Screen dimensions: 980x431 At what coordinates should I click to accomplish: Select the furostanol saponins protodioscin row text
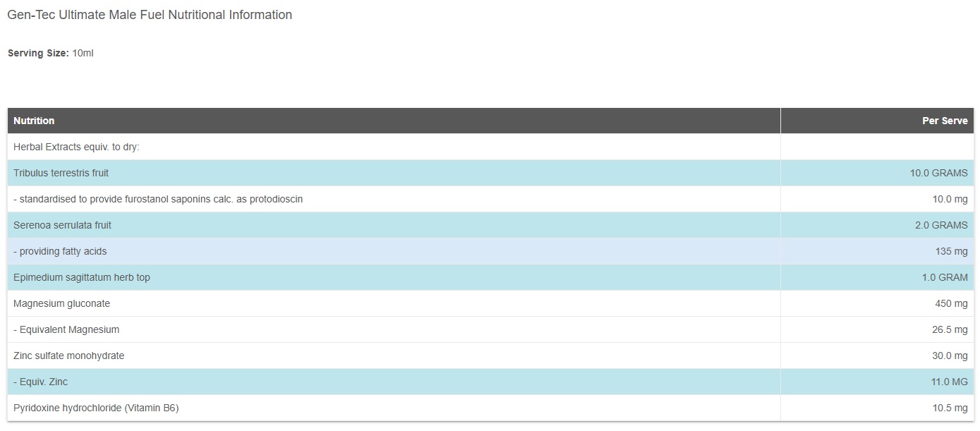[158, 199]
